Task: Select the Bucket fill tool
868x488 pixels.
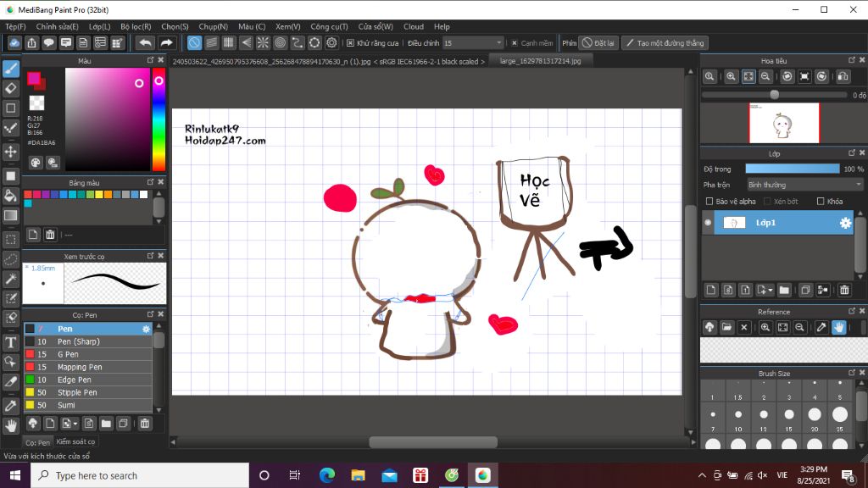Action: coord(10,196)
